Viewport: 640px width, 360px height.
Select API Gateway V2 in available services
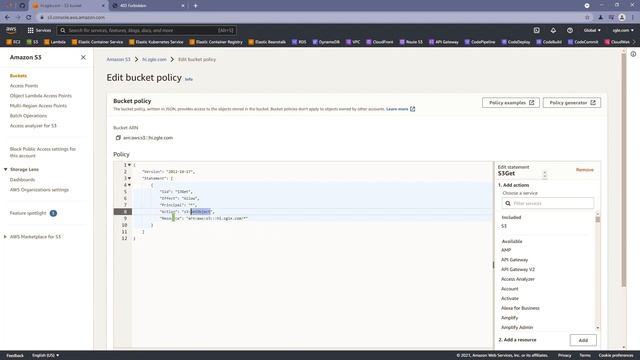(518, 269)
